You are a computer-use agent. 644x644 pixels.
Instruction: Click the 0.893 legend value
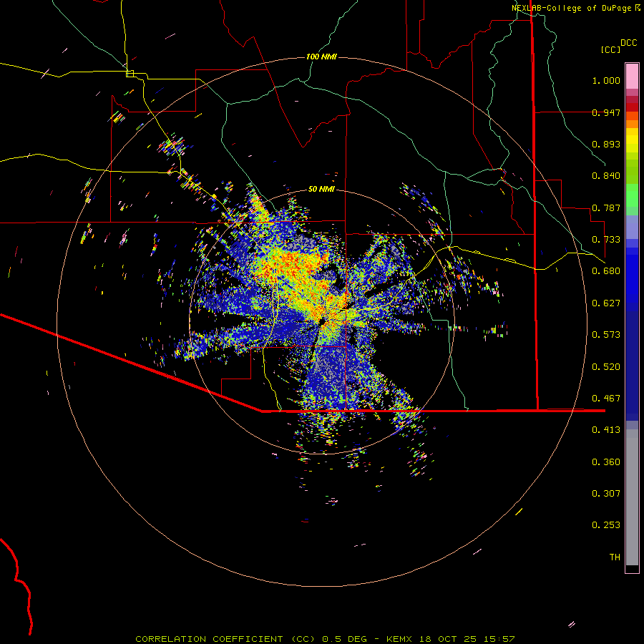coord(606,144)
